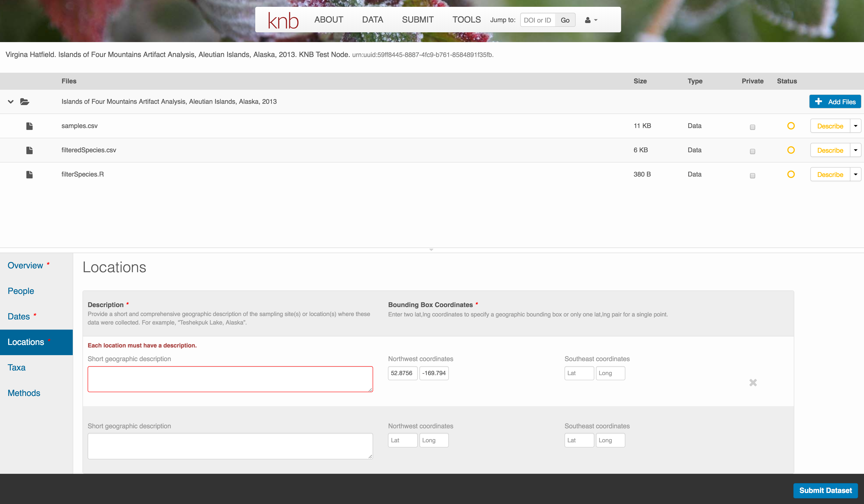Screen dimensions: 864x504
Task: Open the TOOLS menu
Action: [466, 20]
